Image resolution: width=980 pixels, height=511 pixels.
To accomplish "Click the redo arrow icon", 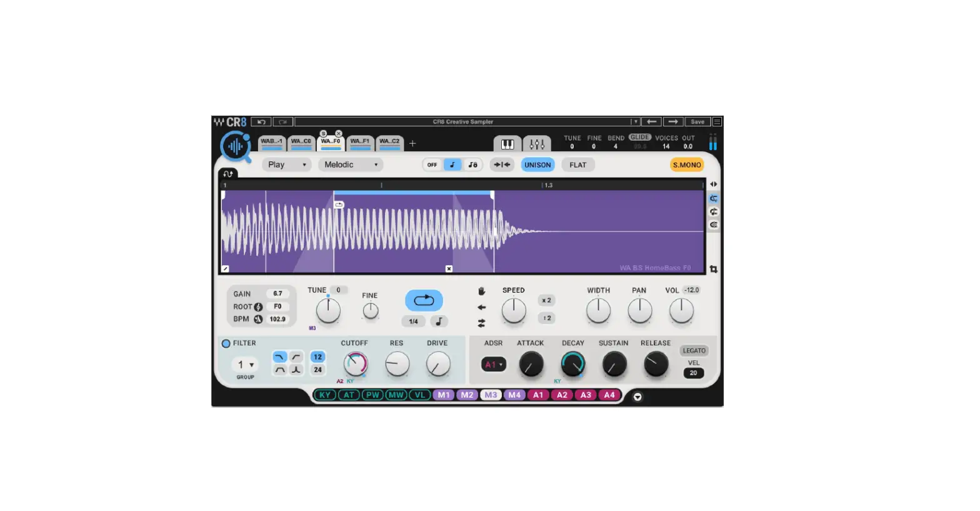I will 282,122.
